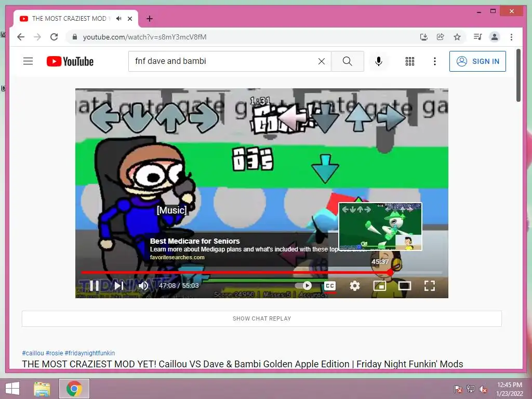Click the Best Medicare for Seniors ad title

click(x=195, y=241)
